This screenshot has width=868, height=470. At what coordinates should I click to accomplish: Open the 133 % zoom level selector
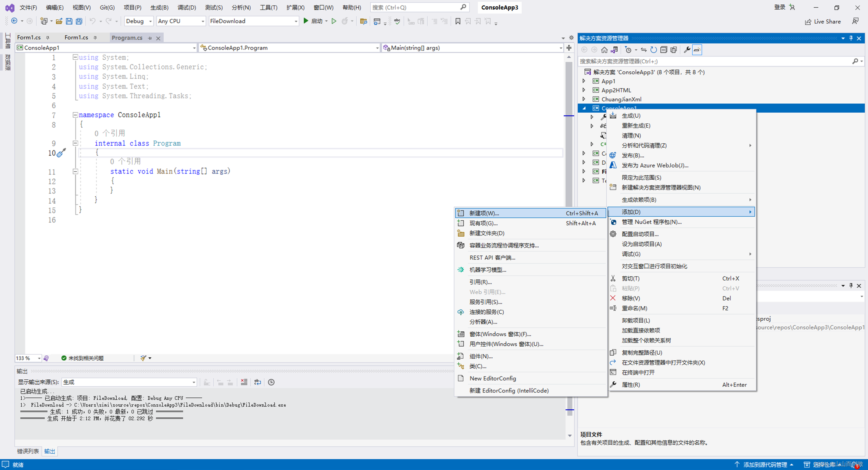click(39, 358)
